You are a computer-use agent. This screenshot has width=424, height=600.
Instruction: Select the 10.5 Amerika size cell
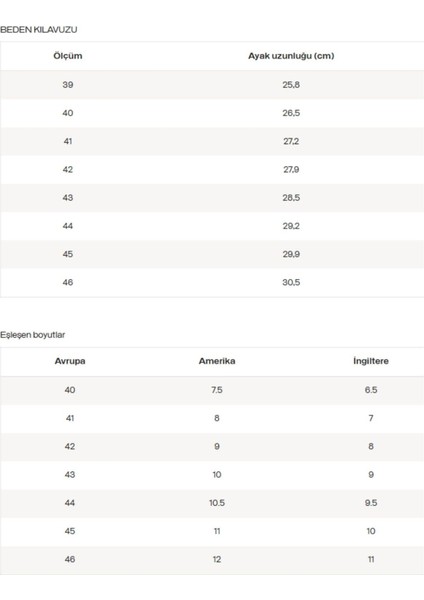point(217,503)
